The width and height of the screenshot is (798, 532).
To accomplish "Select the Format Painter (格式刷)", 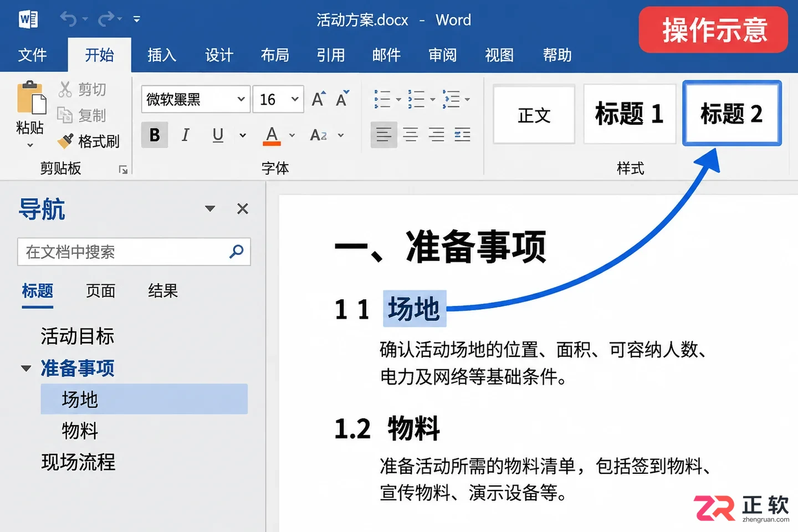I will coord(89,141).
